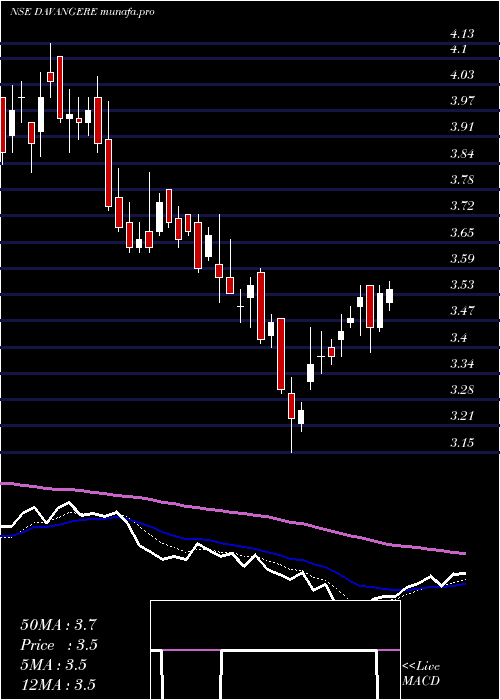Click the 3.47 price axis label

tap(462, 311)
